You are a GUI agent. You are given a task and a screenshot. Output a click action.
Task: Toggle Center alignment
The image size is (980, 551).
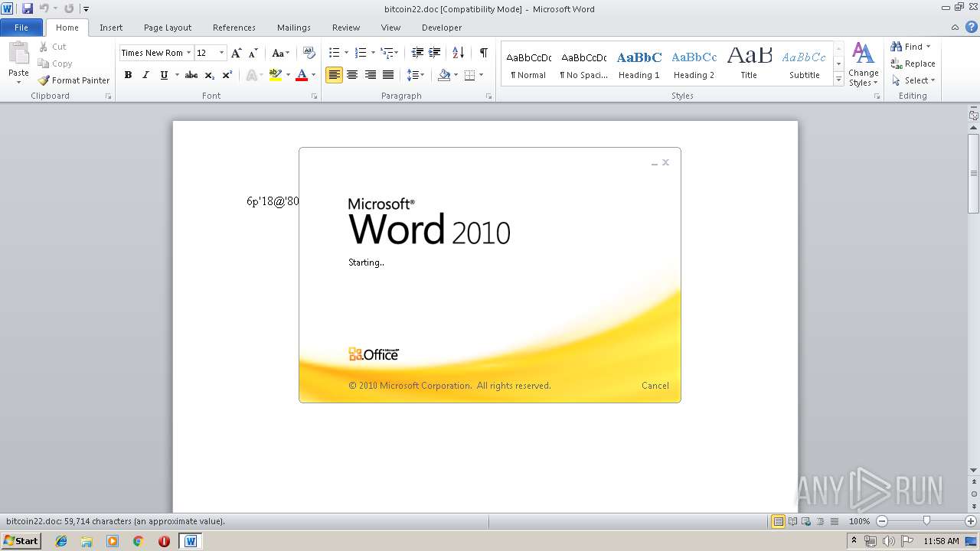click(x=352, y=75)
